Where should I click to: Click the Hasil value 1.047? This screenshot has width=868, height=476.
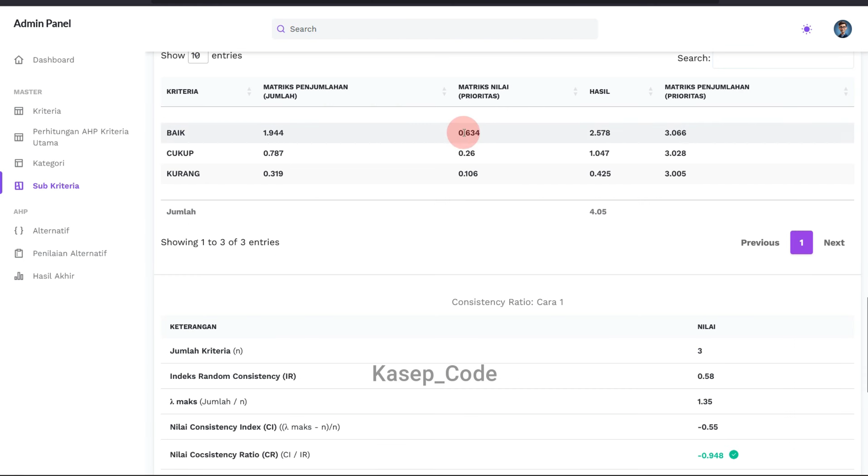pyautogui.click(x=599, y=153)
